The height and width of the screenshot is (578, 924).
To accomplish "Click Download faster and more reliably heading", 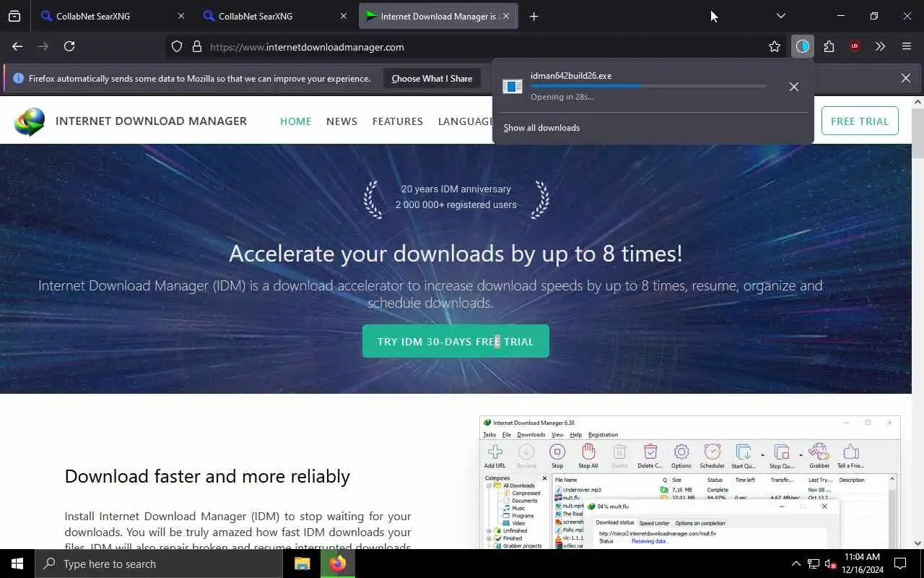I will (207, 476).
